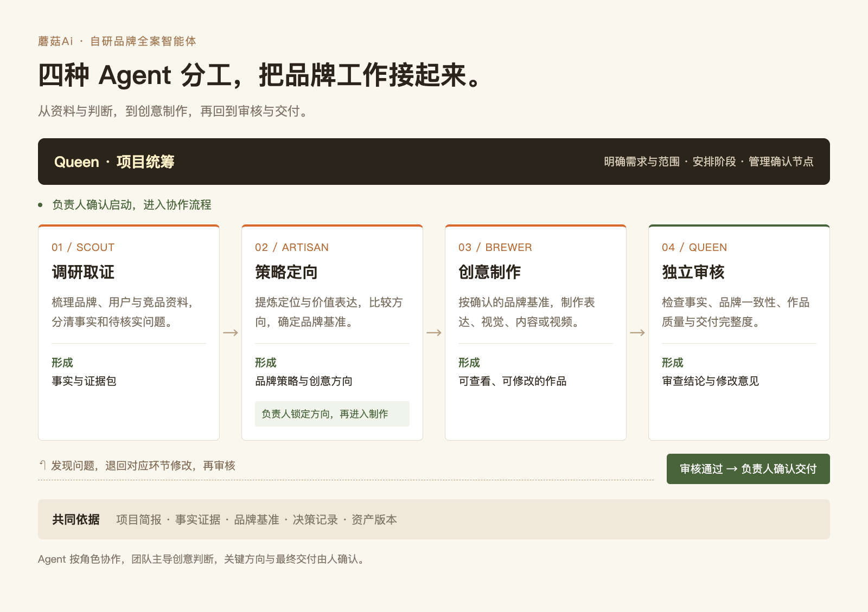Click the main heading 四种 Agent 分工
The width and height of the screenshot is (868, 612).
pyautogui.click(x=259, y=75)
